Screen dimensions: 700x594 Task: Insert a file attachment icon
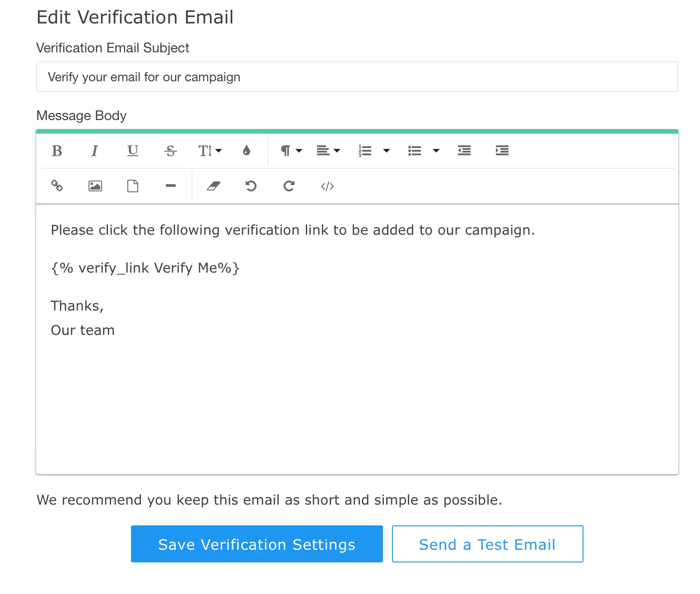(133, 186)
